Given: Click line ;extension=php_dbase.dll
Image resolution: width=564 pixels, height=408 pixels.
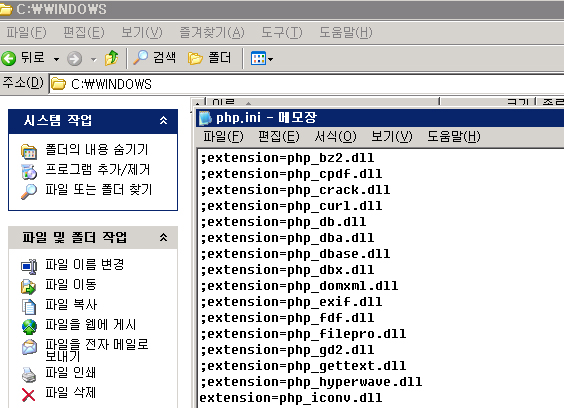Looking at the screenshot, I should (295, 254).
